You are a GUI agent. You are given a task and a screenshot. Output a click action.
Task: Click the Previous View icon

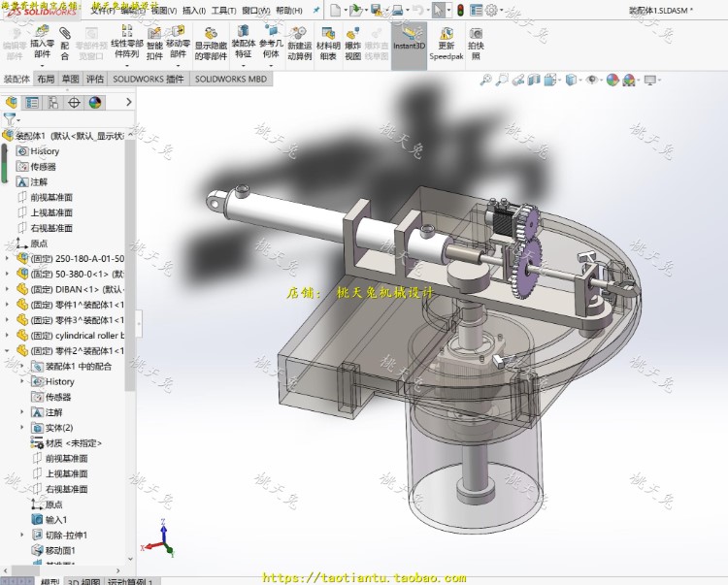tap(518, 80)
